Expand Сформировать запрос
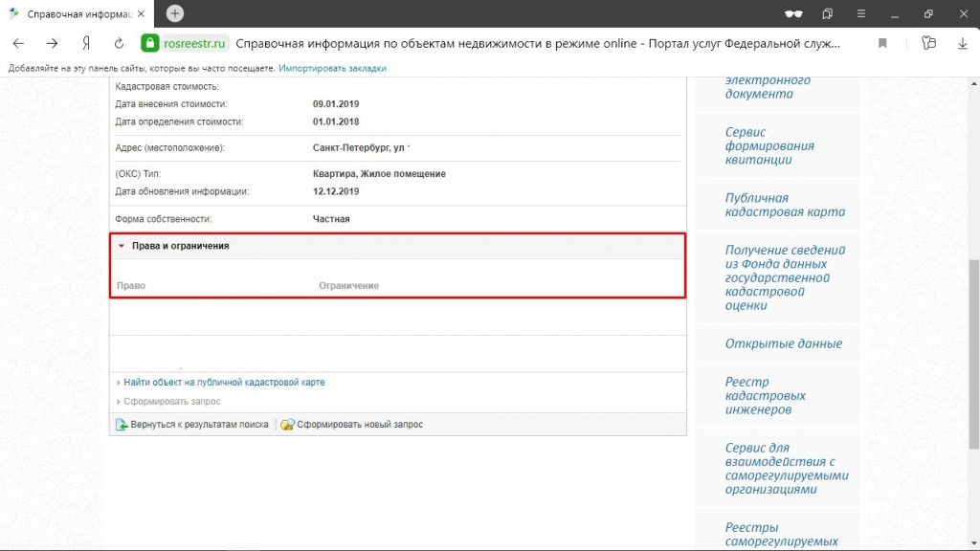 point(172,402)
